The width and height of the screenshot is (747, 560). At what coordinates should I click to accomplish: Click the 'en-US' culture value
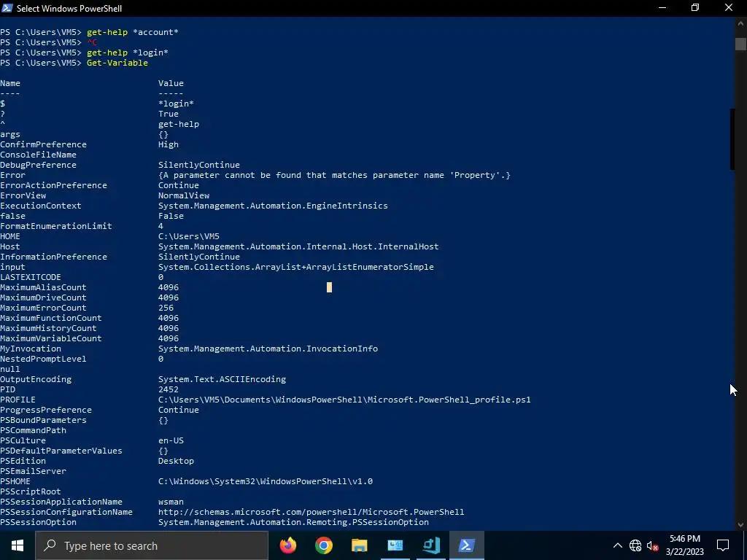(171, 440)
